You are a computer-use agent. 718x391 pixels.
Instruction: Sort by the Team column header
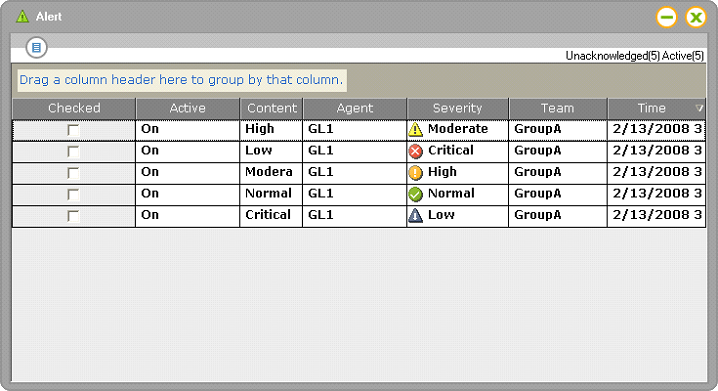558,109
